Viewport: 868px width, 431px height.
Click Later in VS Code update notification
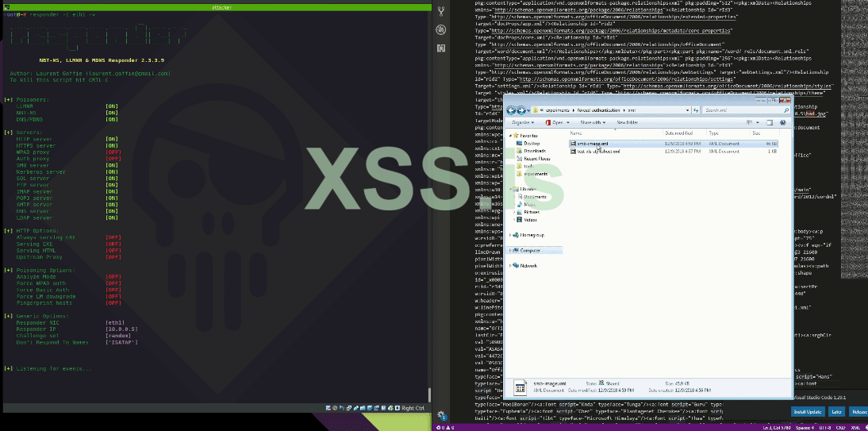837,412
